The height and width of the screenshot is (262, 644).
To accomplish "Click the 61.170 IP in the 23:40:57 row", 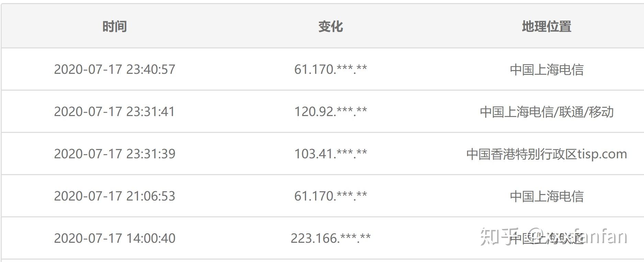I will point(330,69).
